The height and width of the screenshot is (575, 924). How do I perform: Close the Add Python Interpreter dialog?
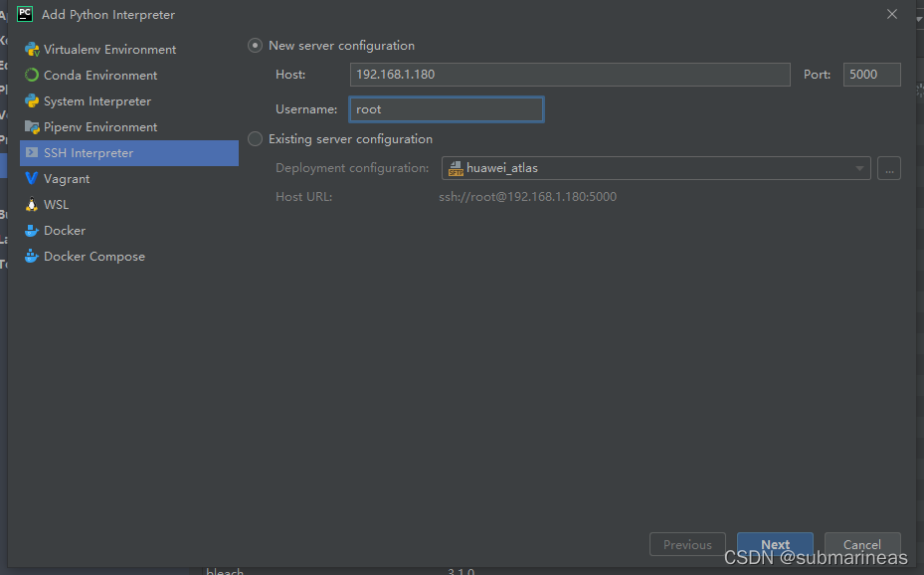892,14
